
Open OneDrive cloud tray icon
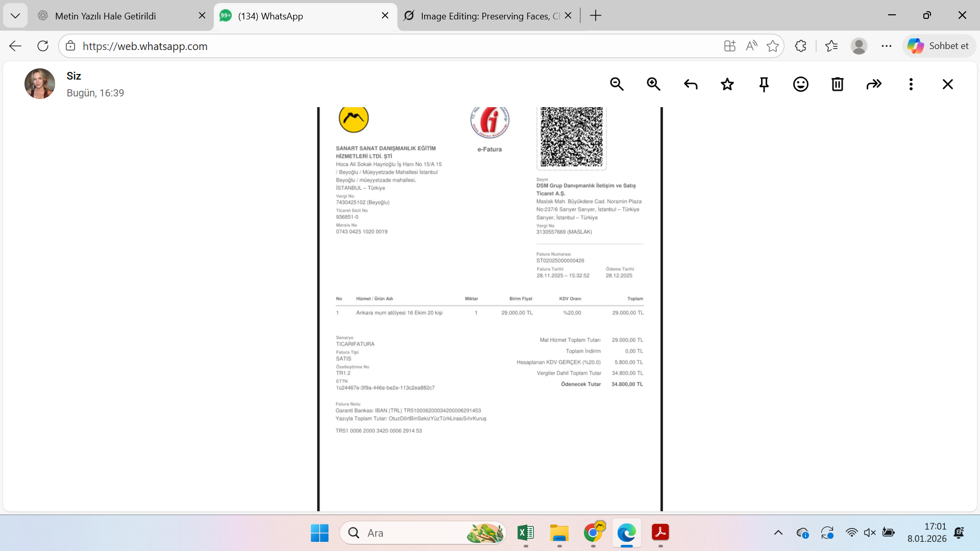(802, 533)
